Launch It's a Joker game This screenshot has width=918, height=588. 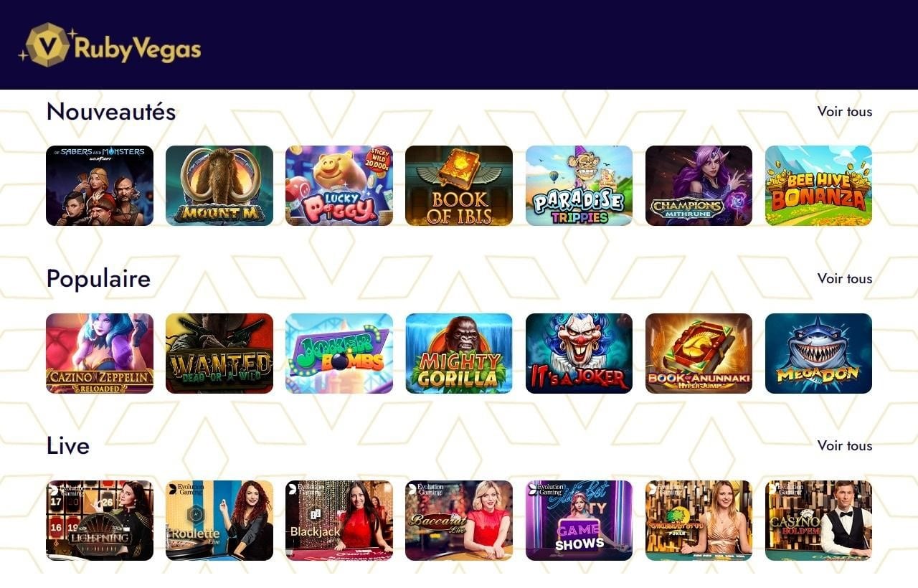coord(579,354)
